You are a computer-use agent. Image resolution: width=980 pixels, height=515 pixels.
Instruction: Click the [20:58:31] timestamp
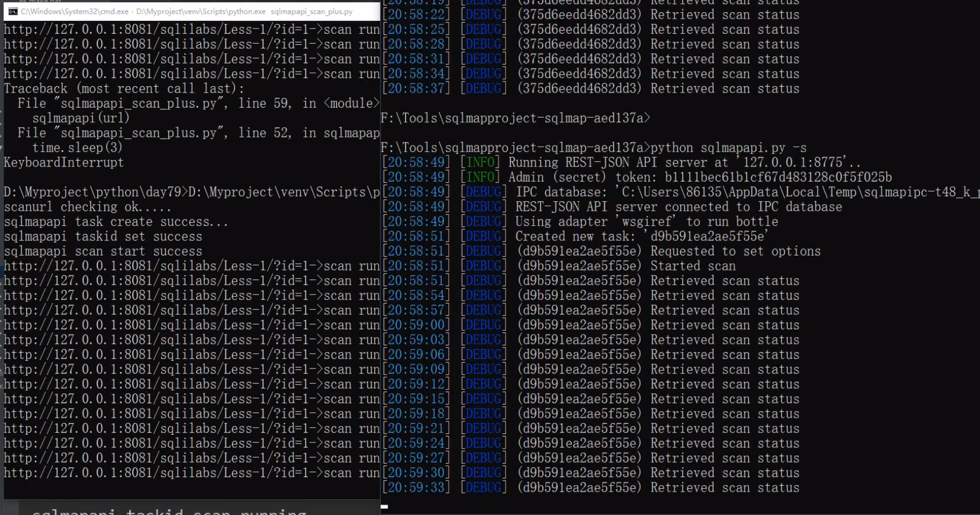[416, 59]
